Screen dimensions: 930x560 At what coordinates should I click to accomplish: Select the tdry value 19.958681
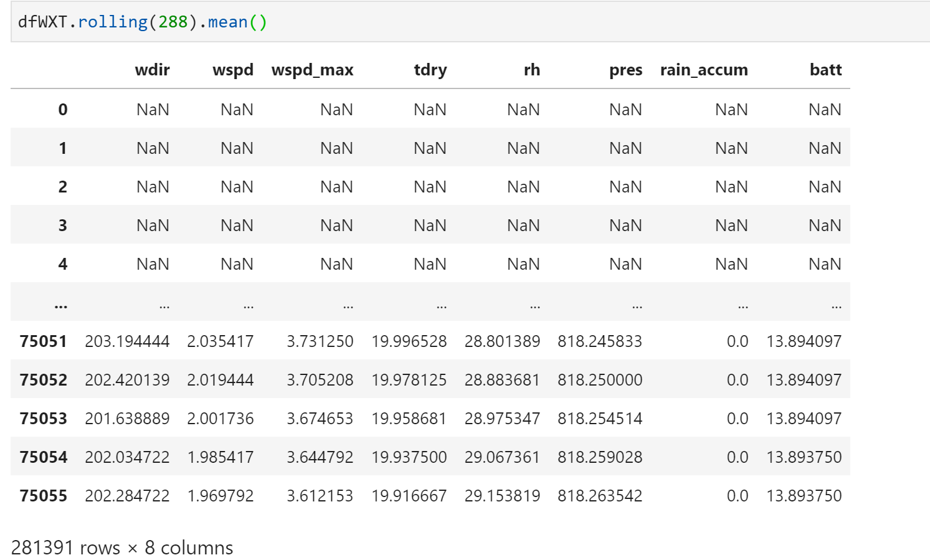pyautogui.click(x=409, y=419)
